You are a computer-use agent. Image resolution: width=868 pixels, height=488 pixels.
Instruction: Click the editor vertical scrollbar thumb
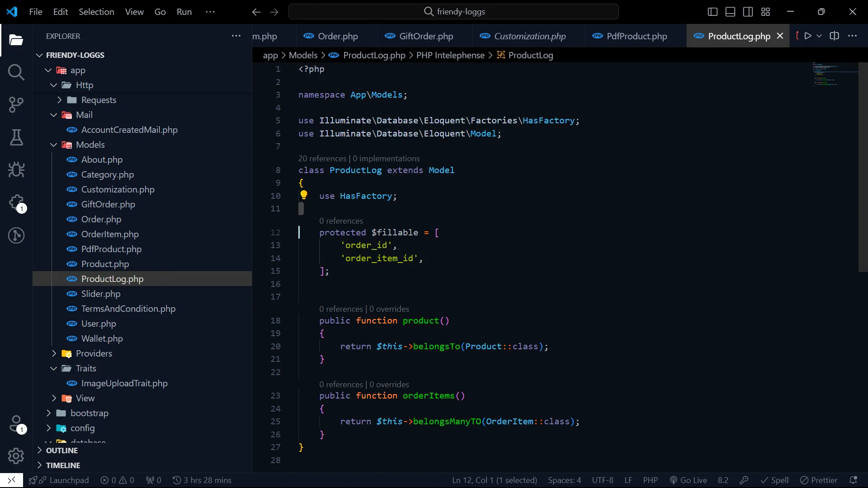pos(863,167)
